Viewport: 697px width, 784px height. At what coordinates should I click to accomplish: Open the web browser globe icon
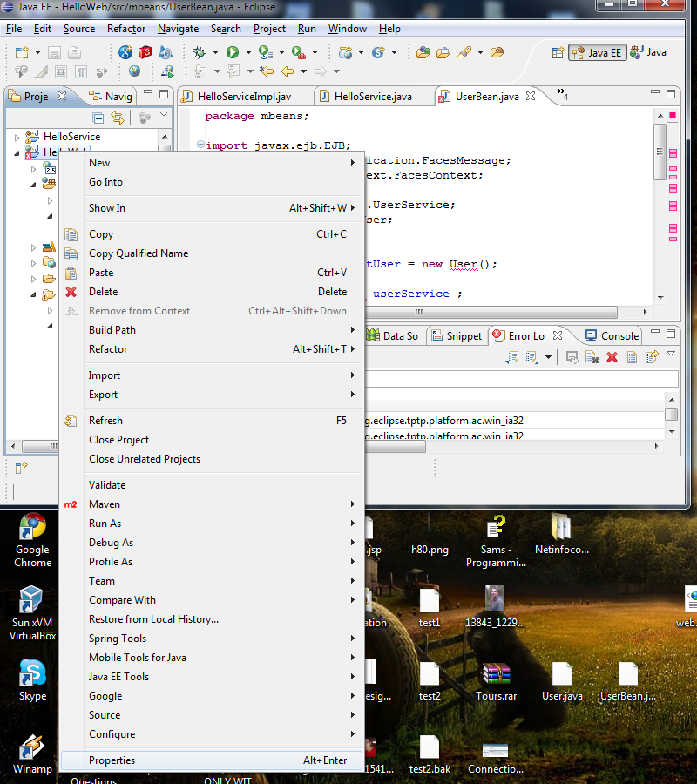click(134, 71)
